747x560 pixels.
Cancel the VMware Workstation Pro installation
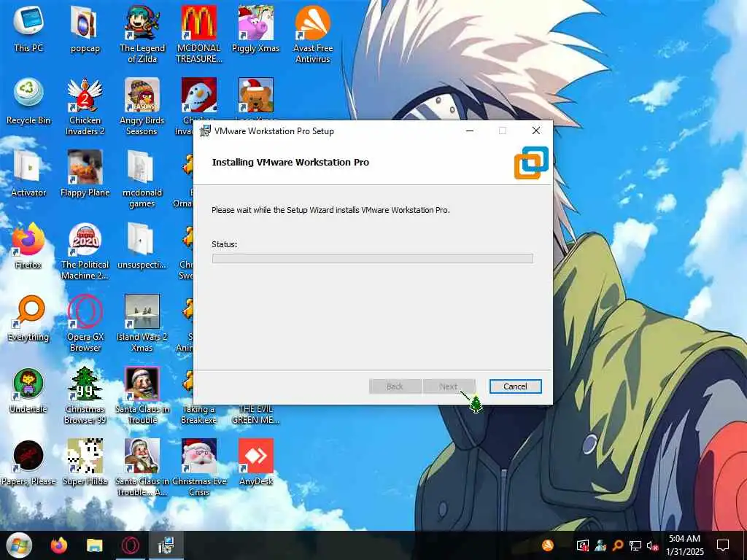[515, 386]
